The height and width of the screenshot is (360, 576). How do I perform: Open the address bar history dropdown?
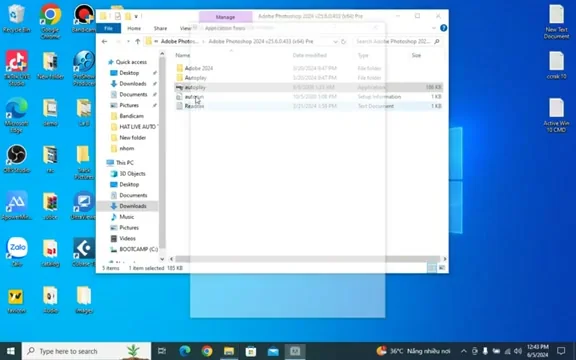pyautogui.click(x=335, y=42)
